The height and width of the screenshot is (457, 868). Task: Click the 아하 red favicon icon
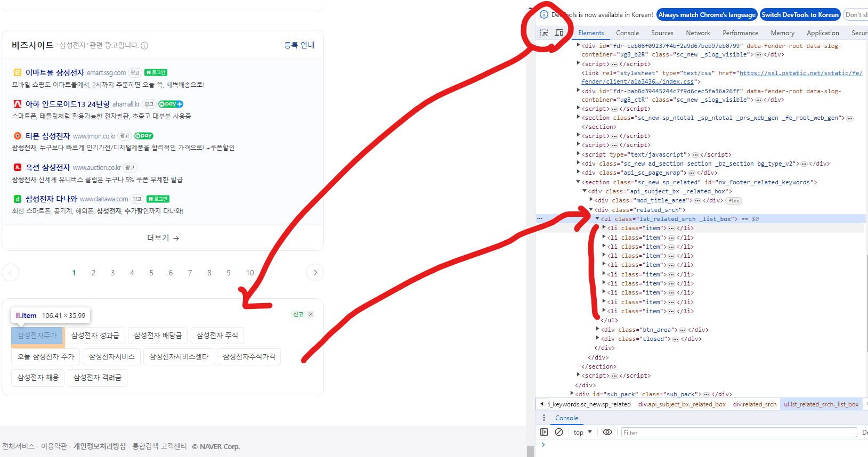(x=17, y=104)
